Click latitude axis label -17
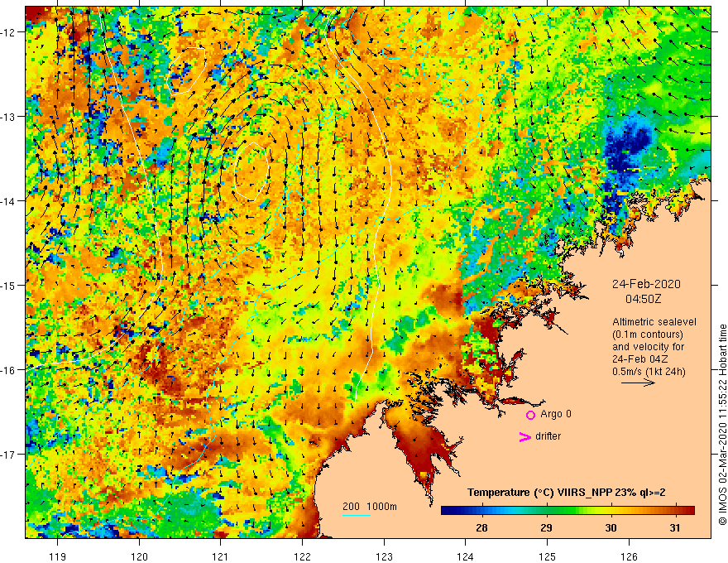Viewport: 728px width, 563px height. 9,454
